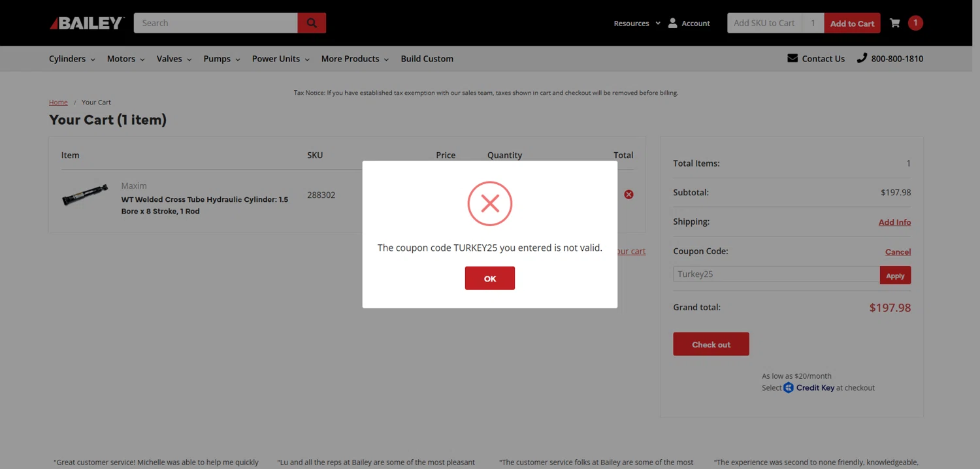Apply the coupon code

pyautogui.click(x=895, y=275)
